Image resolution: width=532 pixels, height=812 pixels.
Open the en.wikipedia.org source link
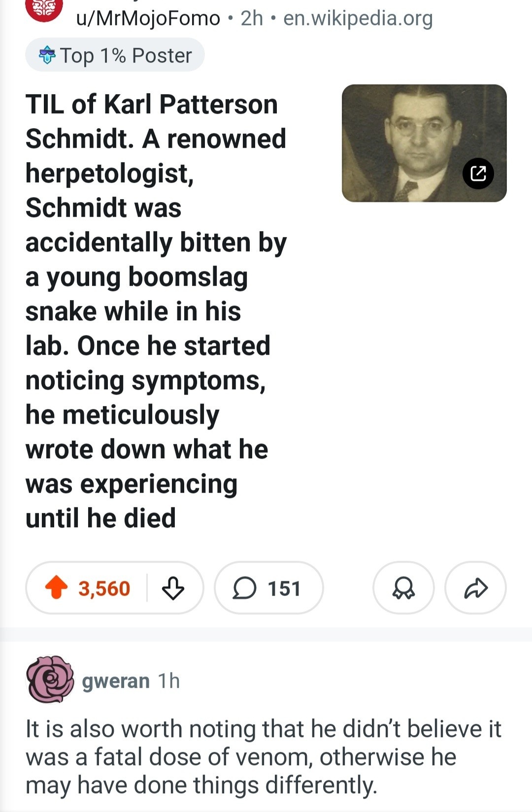[x=358, y=19]
